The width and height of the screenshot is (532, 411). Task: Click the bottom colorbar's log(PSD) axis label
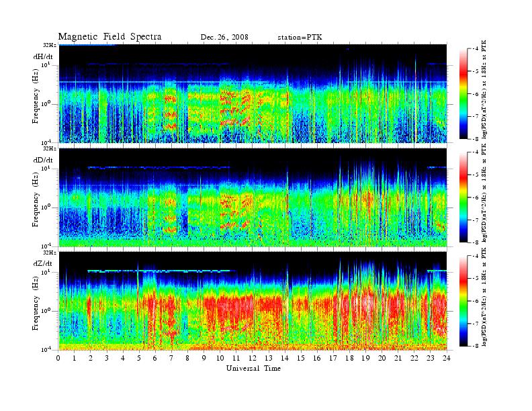click(484, 297)
